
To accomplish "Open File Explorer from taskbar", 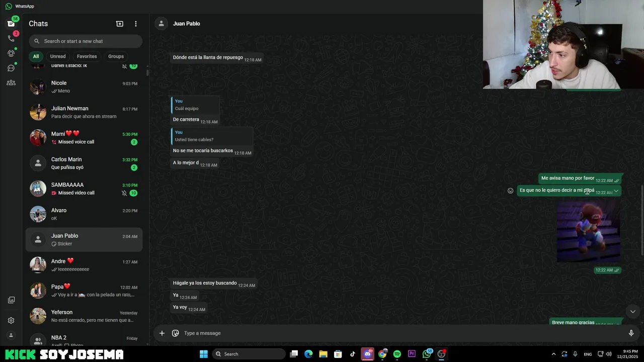I will (323, 354).
